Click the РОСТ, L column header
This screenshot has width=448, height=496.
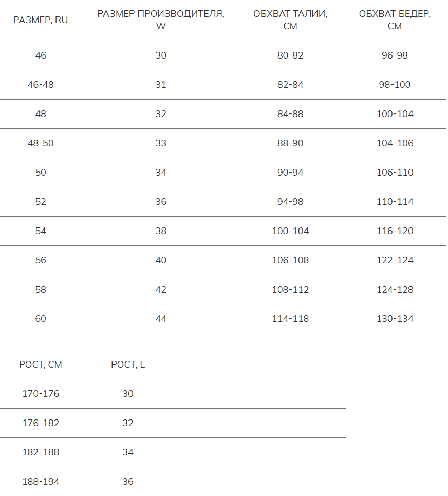click(128, 365)
